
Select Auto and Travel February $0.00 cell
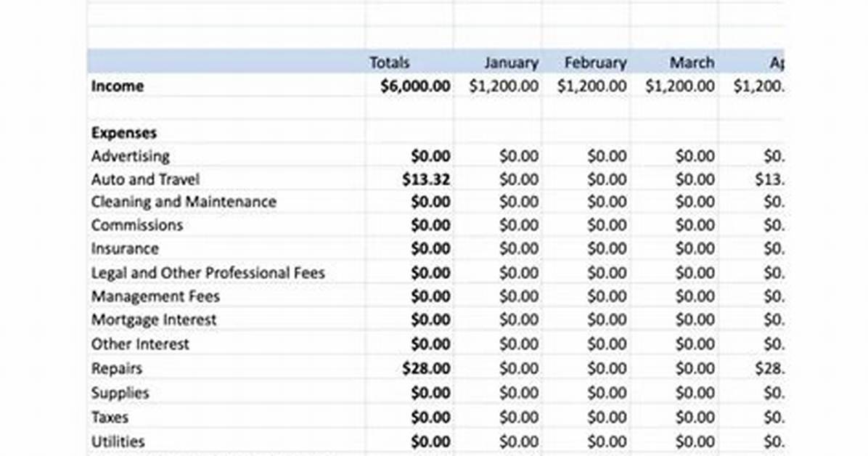point(607,179)
